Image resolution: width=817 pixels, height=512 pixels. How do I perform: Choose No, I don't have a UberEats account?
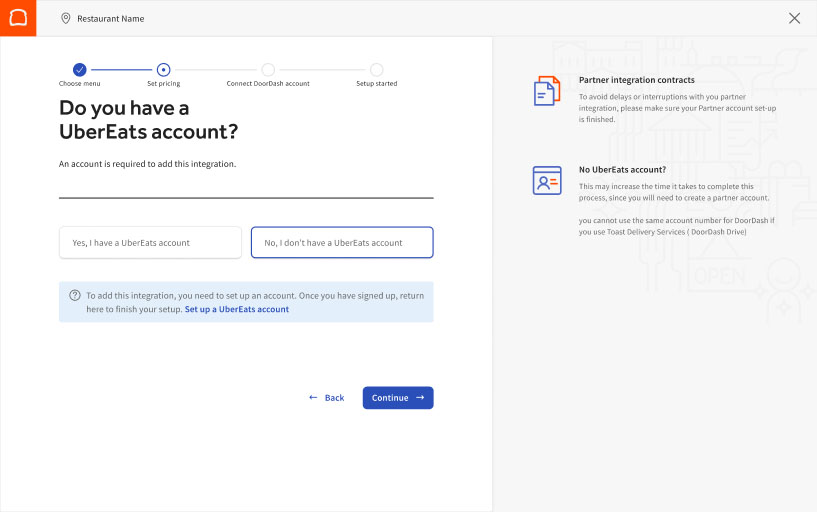342,243
